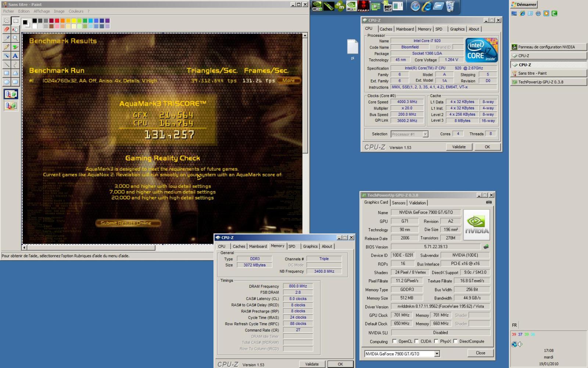
Task: Select the Free-form select tool in Paint
Action: (7, 21)
